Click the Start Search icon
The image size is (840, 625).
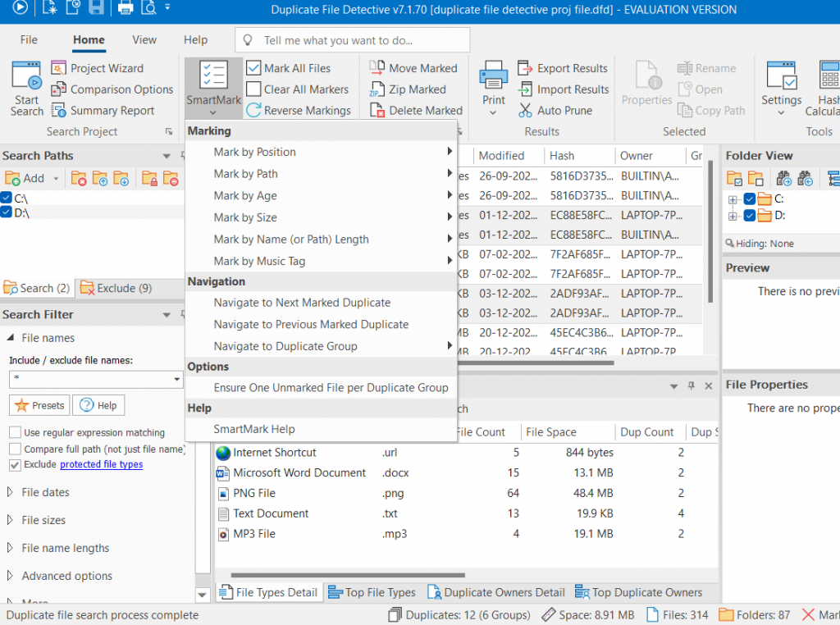pos(27,75)
